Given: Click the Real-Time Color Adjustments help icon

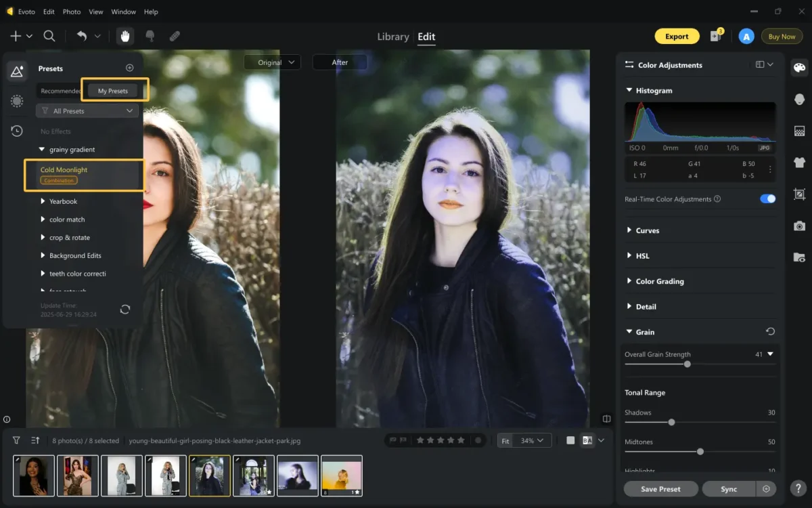Looking at the screenshot, I should (717, 199).
